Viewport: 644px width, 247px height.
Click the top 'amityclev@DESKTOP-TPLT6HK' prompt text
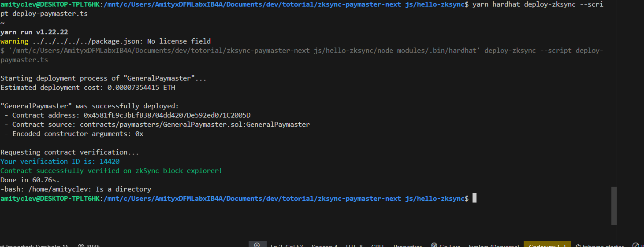click(50, 4)
